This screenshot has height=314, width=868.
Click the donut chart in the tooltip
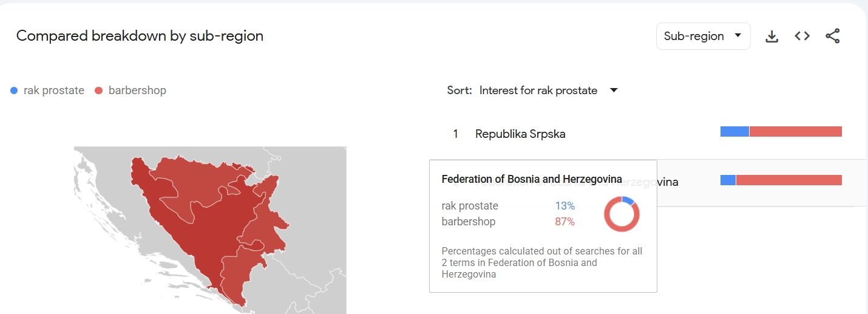[x=622, y=214]
